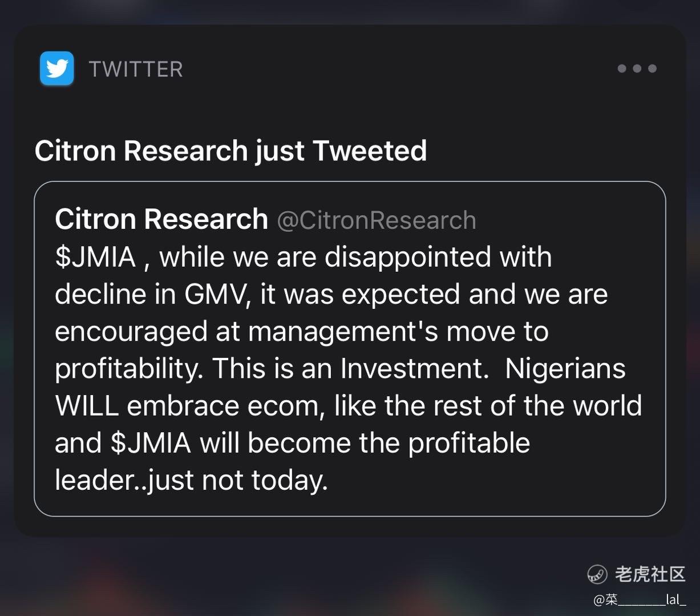Screen dimensions: 700x616
Task: Click the 'leader..just not today.' final line
Action: [191, 480]
